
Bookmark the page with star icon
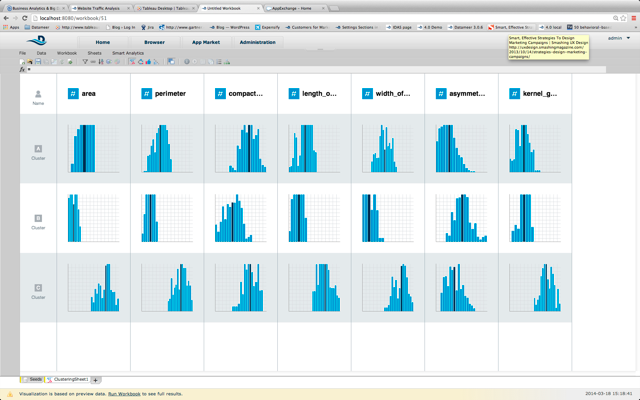(x=623, y=18)
